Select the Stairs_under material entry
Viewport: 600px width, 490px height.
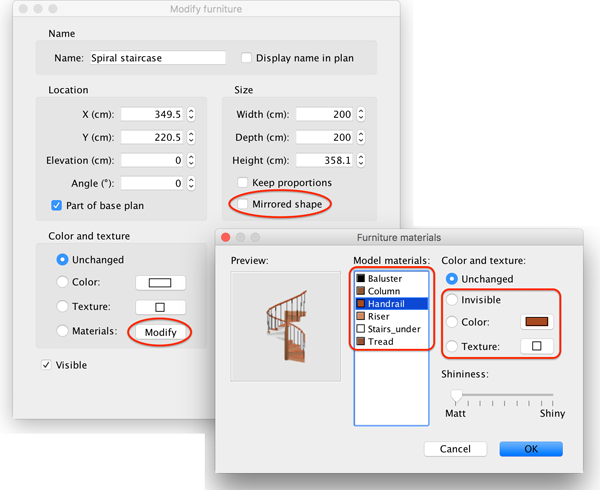click(x=394, y=329)
